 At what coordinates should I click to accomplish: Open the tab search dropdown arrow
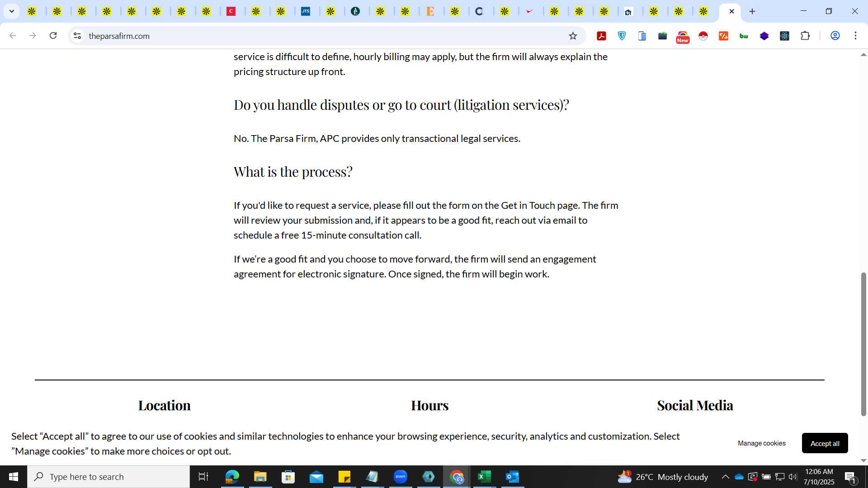tap(12, 11)
